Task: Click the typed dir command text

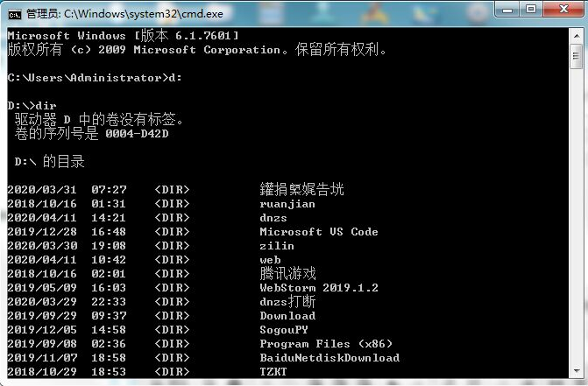Action: (46, 106)
